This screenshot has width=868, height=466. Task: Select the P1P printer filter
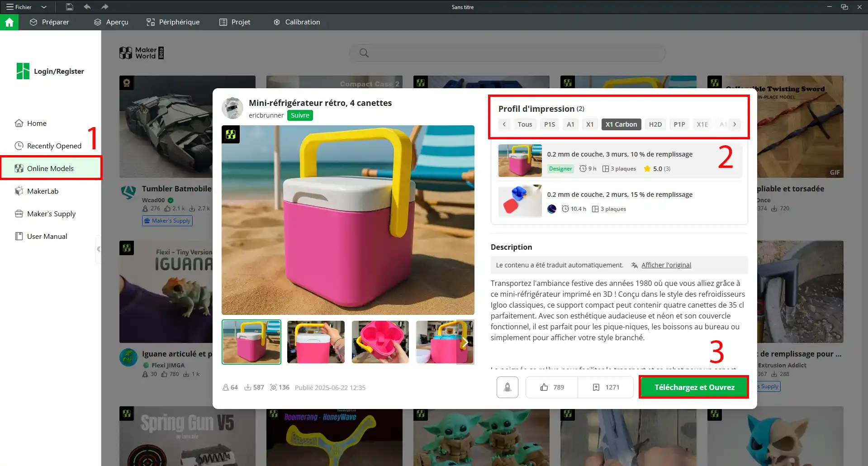point(679,124)
